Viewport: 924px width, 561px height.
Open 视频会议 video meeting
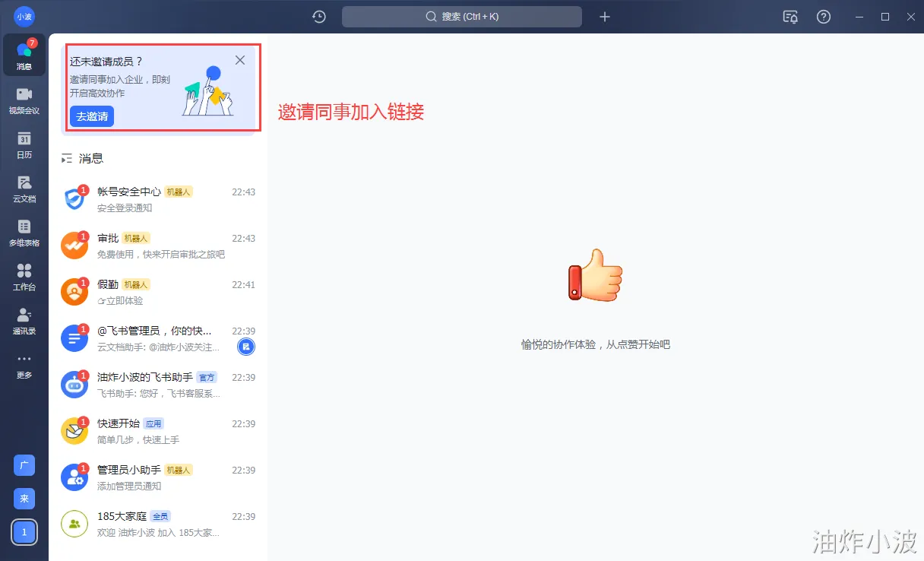tap(24, 100)
